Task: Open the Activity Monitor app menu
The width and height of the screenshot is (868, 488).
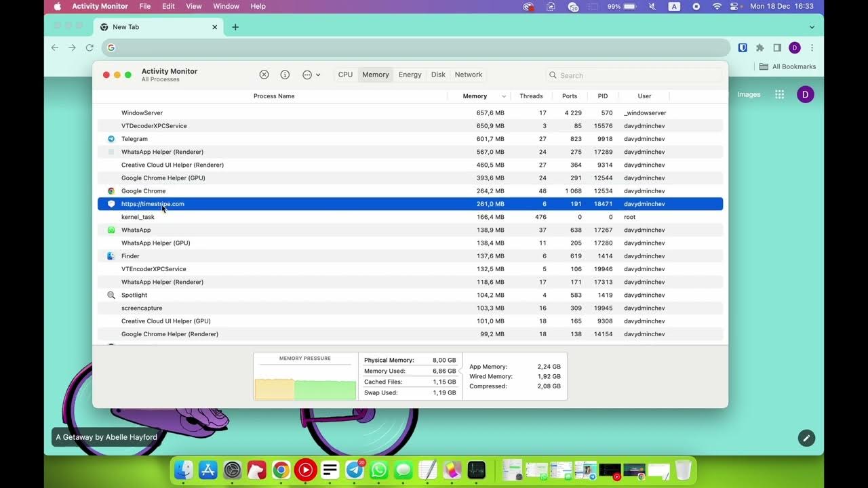Action: [x=100, y=6]
